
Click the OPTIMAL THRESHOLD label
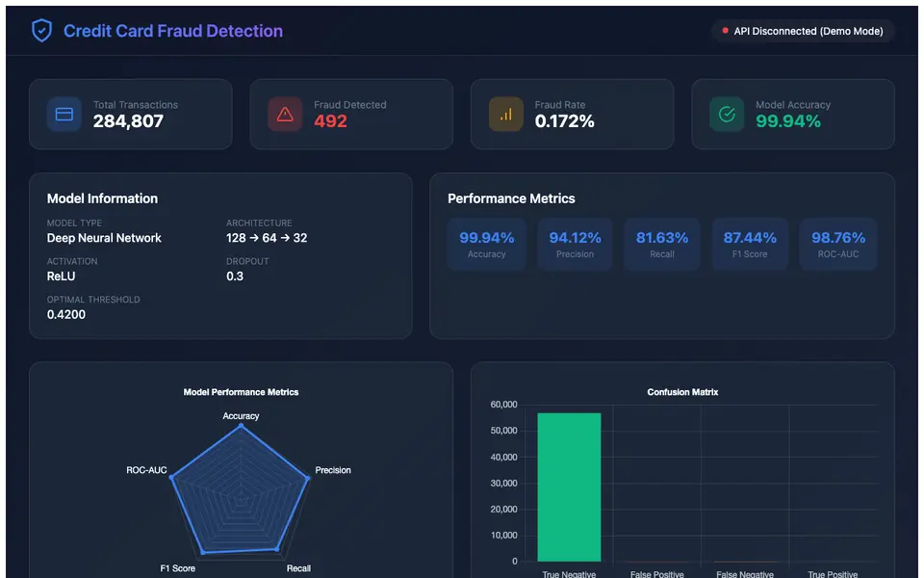pos(93,300)
